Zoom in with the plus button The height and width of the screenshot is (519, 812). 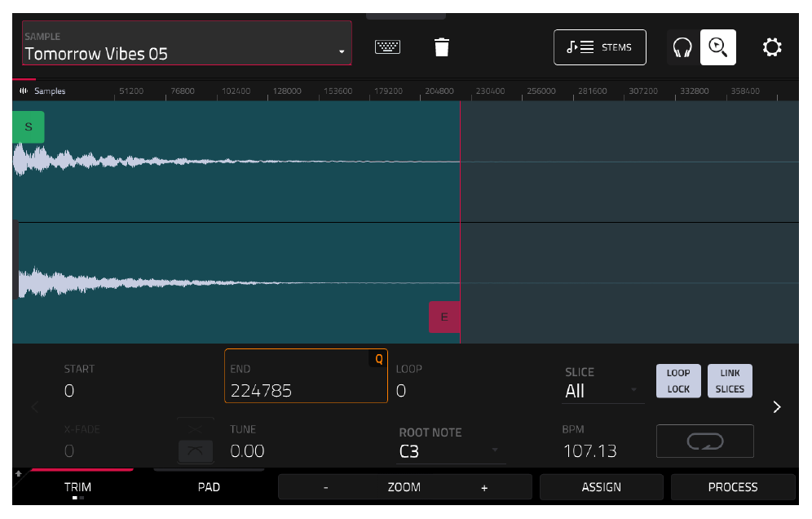coord(484,487)
